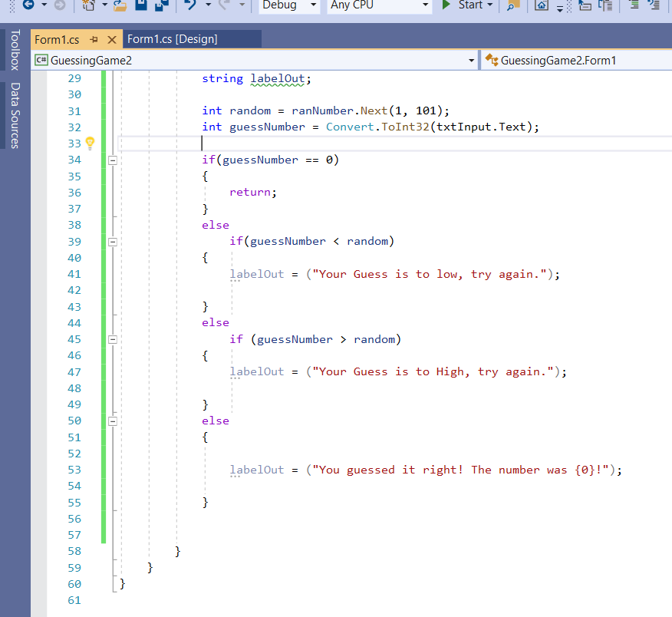This screenshot has height=617, width=672.
Task: Click the greyed Navigate Forward icon
Action: [60, 5]
